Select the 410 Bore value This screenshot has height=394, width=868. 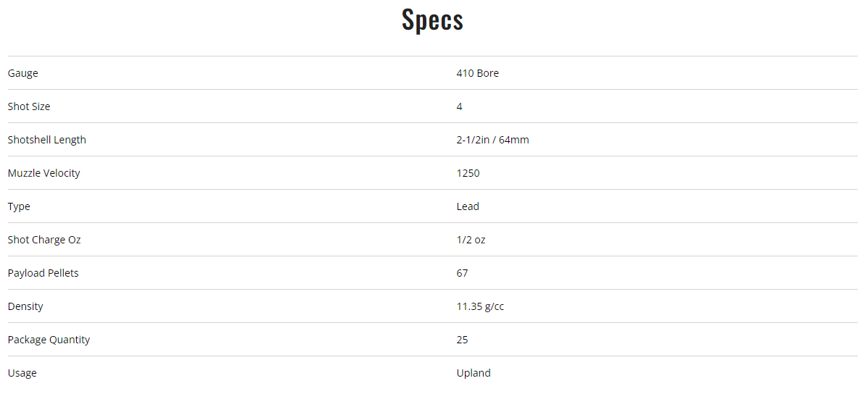477,73
